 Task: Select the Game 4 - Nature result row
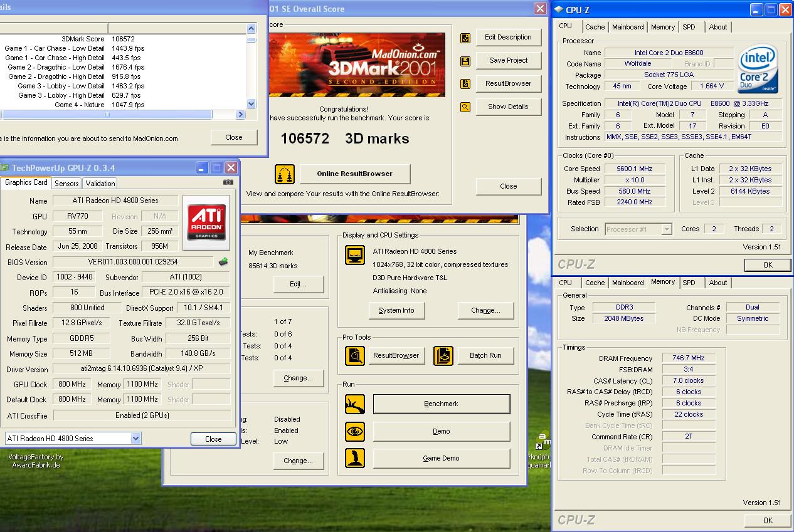pyautogui.click(x=123, y=105)
